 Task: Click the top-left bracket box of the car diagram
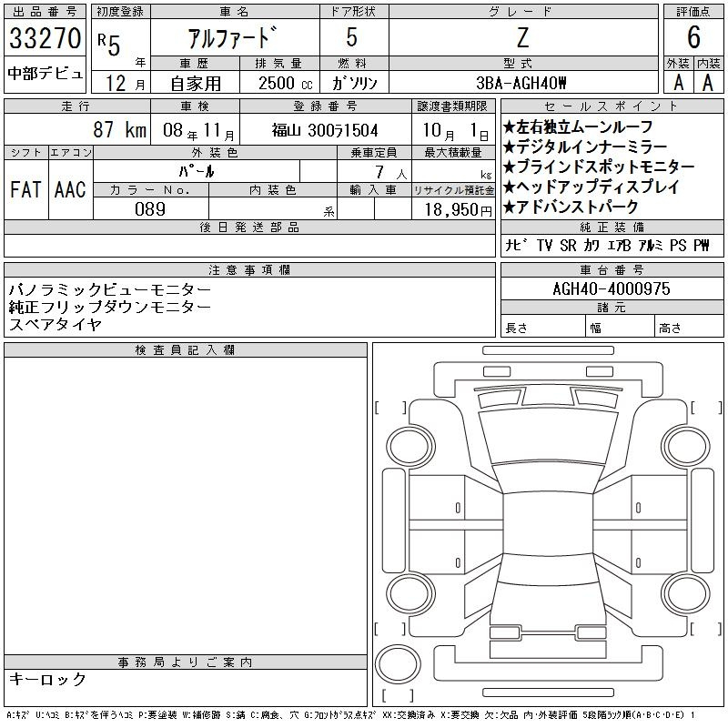point(389,407)
